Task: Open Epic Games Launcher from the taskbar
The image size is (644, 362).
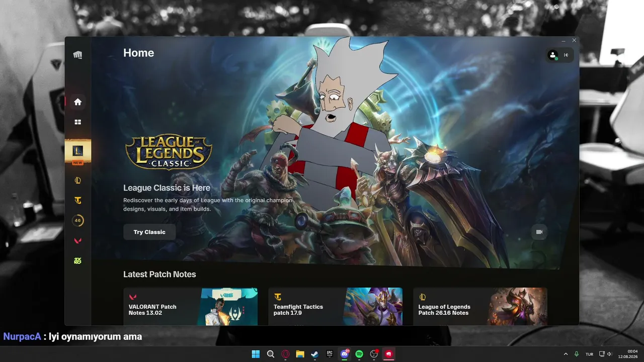Action: click(x=330, y=354)
